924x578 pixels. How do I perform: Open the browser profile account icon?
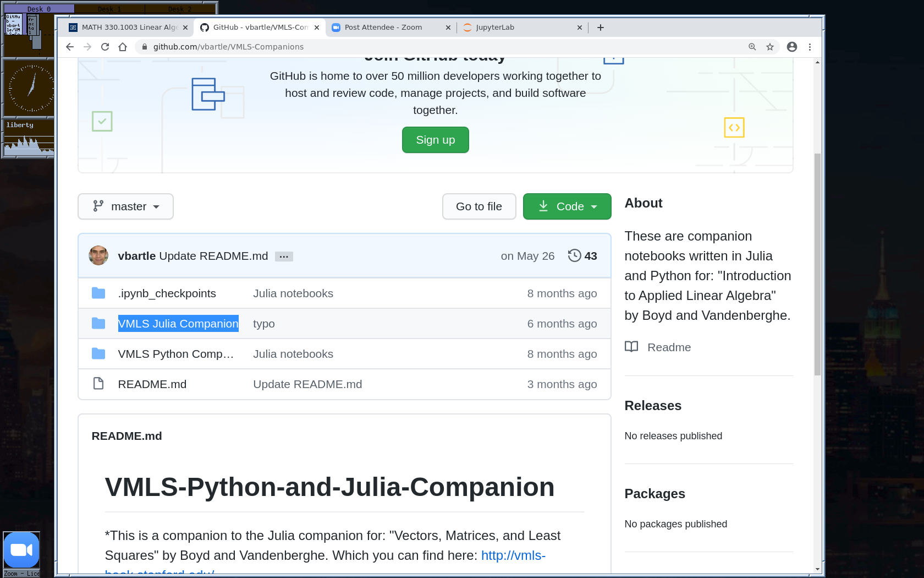click(x=792, y=47)
